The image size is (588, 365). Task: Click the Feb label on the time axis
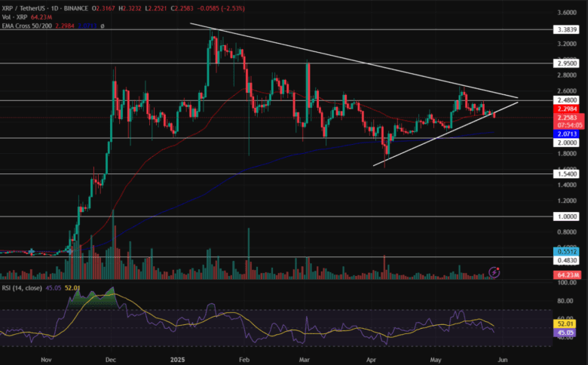(x=244, y=360)
